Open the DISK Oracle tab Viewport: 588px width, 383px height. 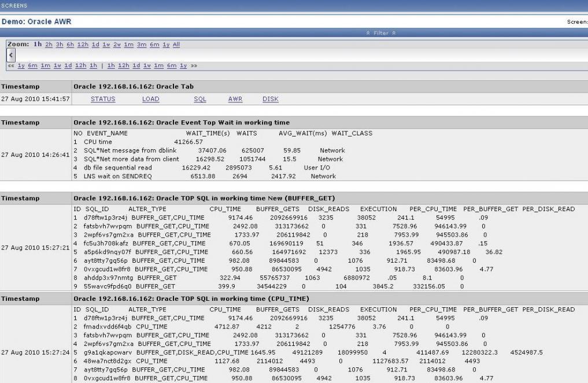(271, 99)
